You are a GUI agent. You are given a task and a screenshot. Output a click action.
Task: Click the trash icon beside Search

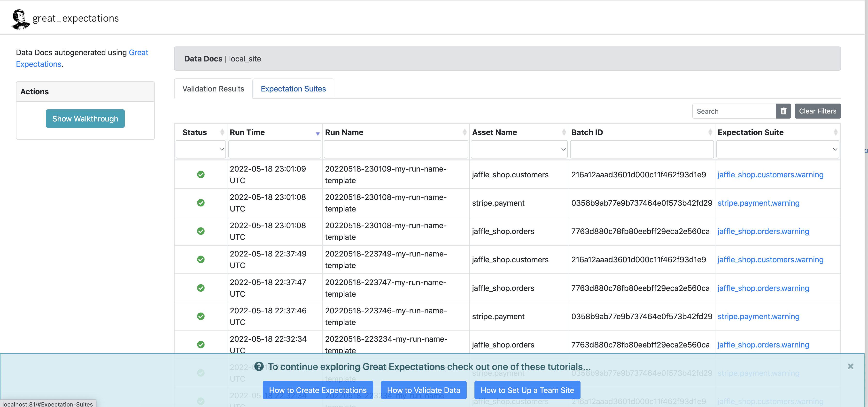point(783,111)
